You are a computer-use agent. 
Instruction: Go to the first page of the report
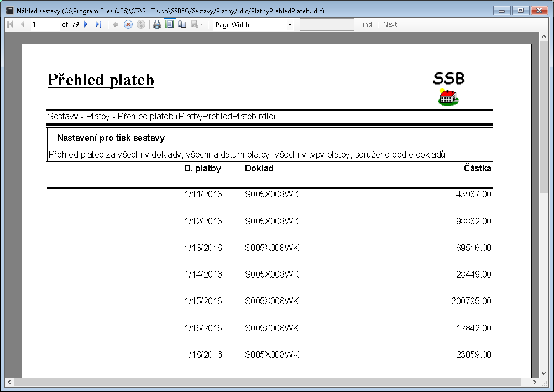(10, 24)
